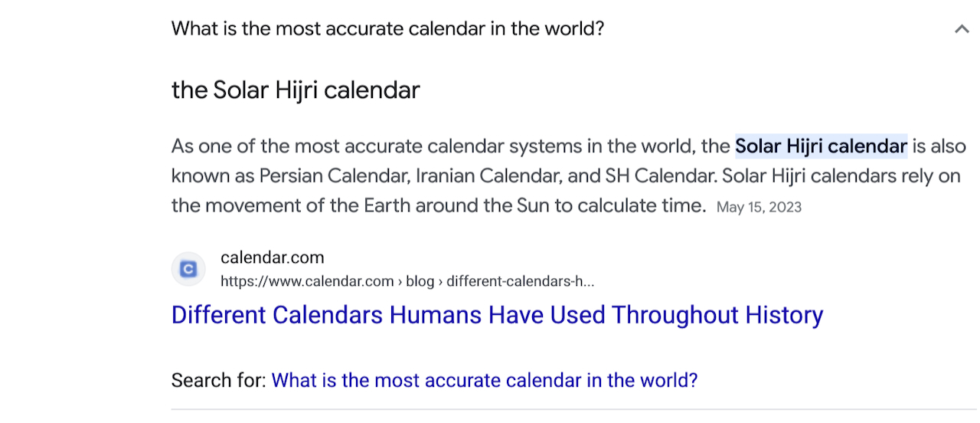The image size is (980, 423).
Task: Open "Different Calendars Humans Have Used Throughout History"
Action: [x=497, y=315]
